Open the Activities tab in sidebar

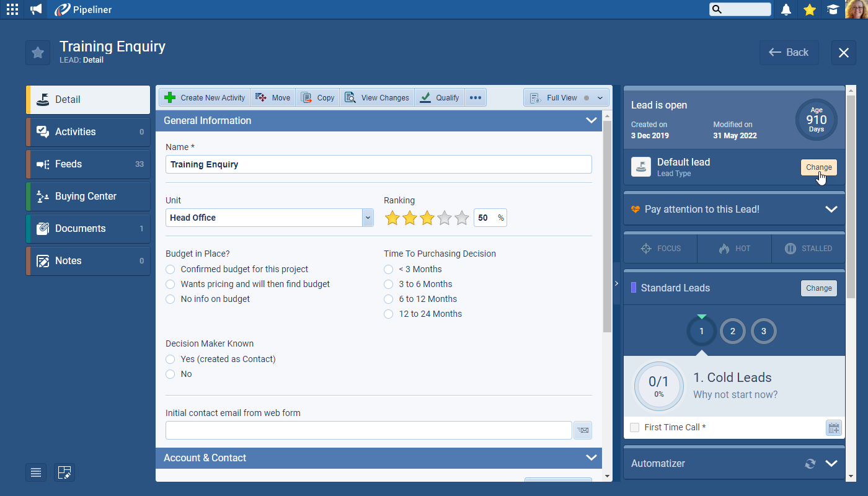tap(88, 132)
